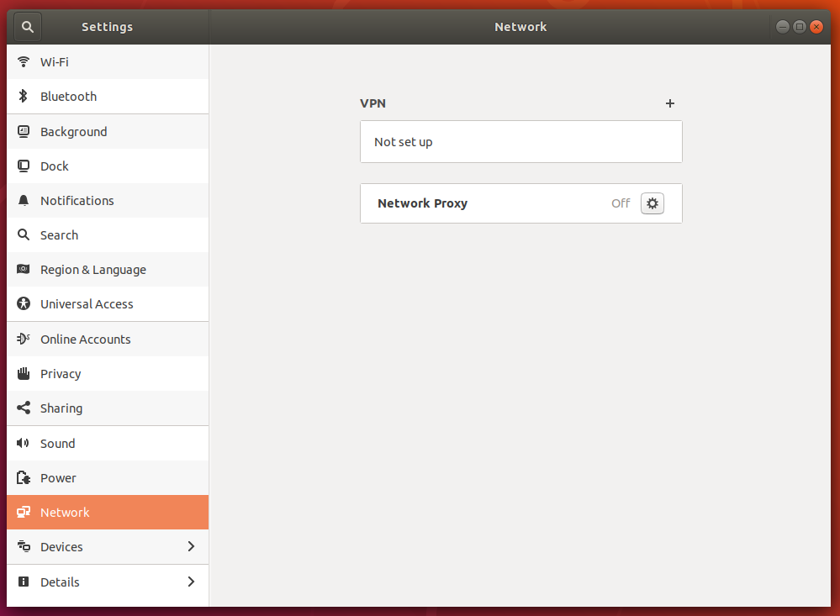Click the Region & Language flag icon
Screen dimensions: 840x616
24,269
